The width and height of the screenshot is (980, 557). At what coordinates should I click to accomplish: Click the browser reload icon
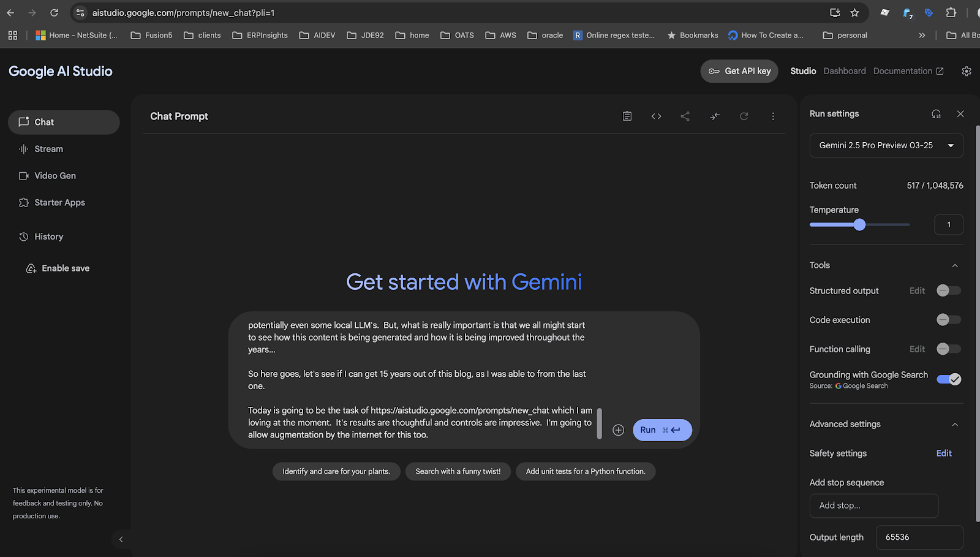54,12
